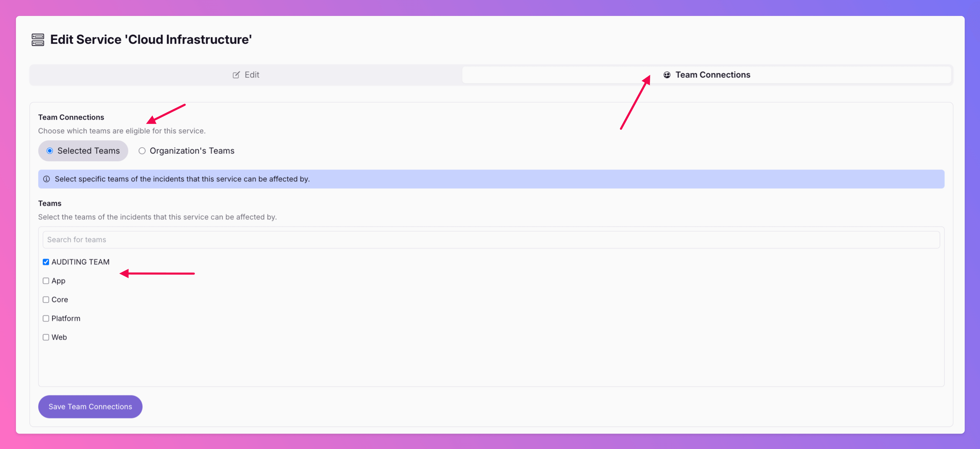980x449 pixels.
Task: Click the bold Team Connections section heading
Action: (71, 117)
